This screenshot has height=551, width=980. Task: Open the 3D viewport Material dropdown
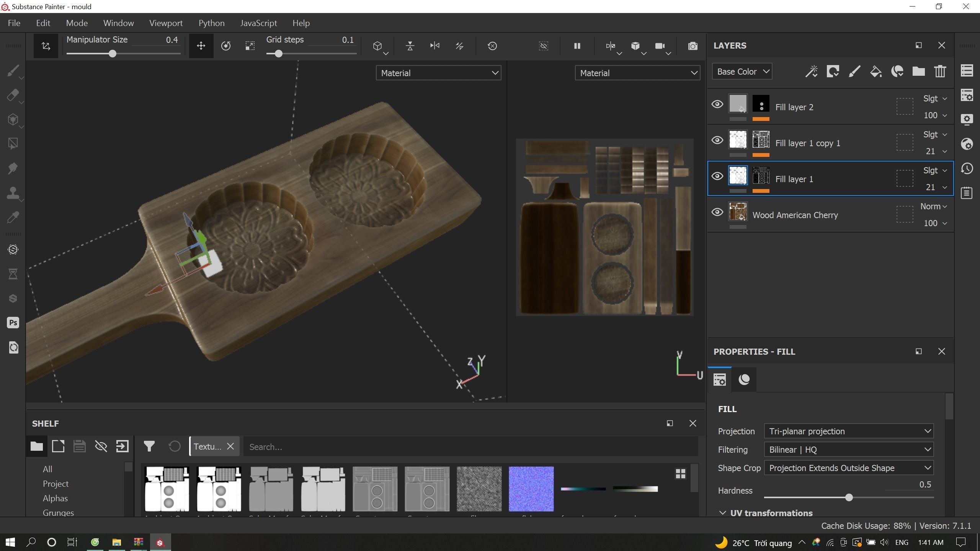coord(438,73)
